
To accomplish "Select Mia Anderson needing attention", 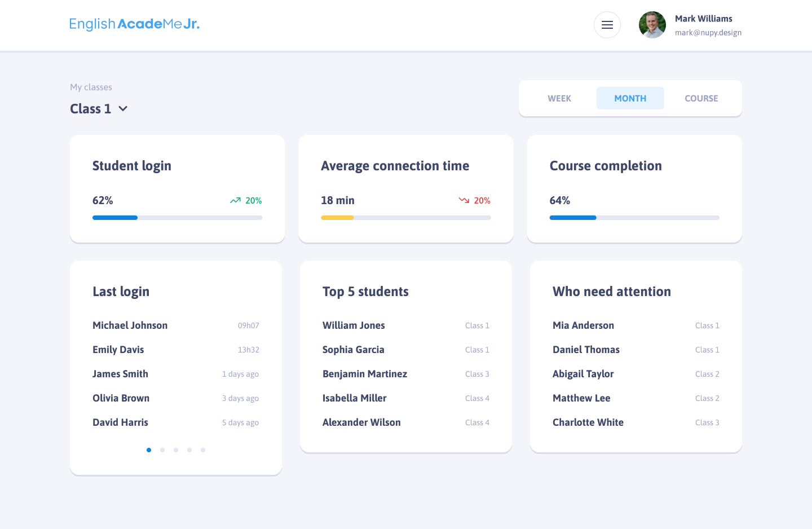I will click(583, 325).
